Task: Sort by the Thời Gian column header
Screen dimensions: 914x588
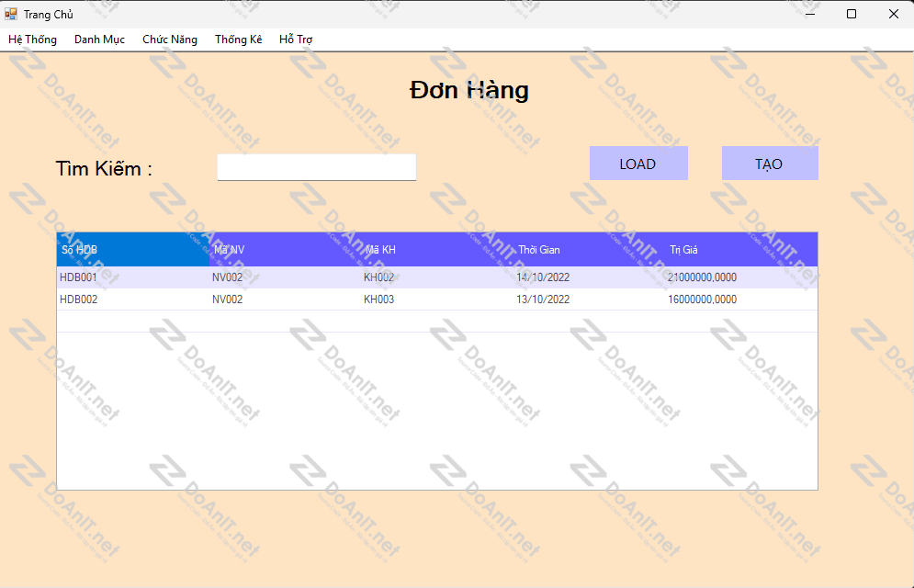Action: (590, 249)
